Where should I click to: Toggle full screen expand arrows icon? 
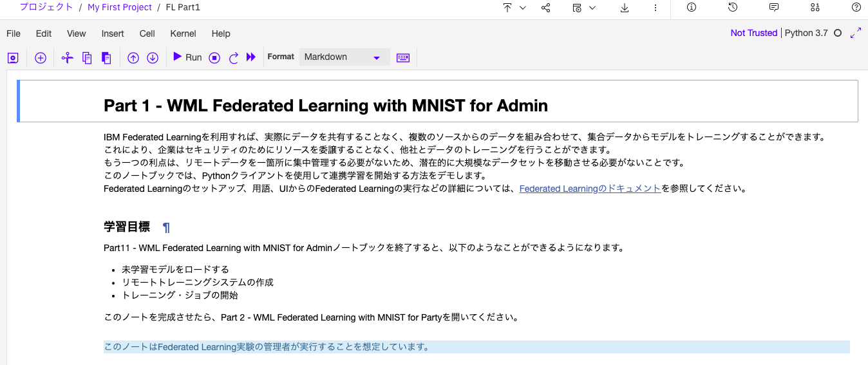point(856,33)
